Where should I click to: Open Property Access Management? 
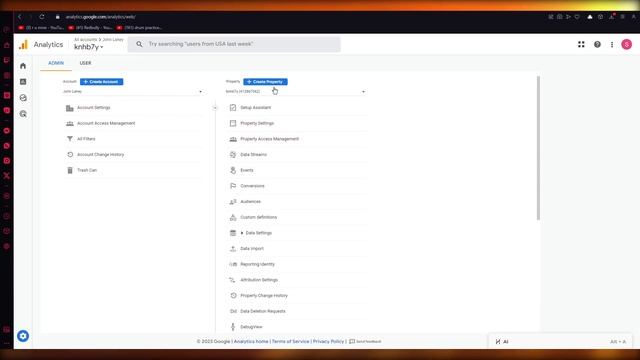[x=269, y=139]
